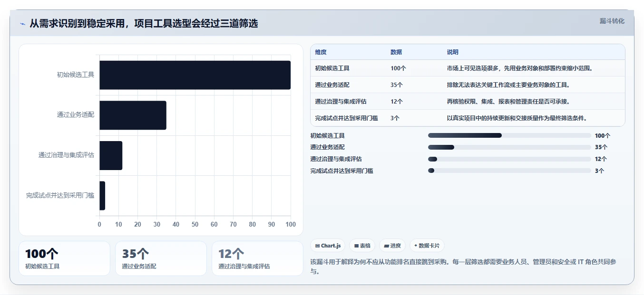Click the 通过治理与集成评估 progress bar

tap(509, 159)
